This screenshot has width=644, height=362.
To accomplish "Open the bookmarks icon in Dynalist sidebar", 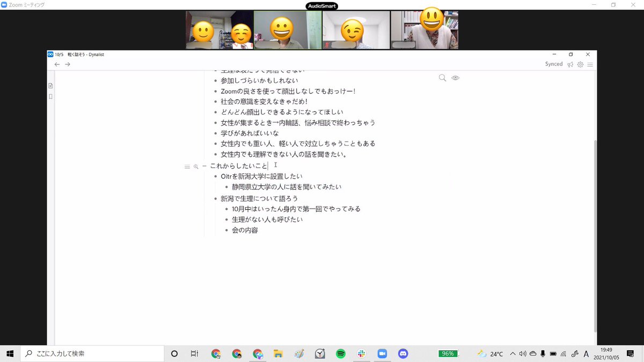I will point(50,97).
